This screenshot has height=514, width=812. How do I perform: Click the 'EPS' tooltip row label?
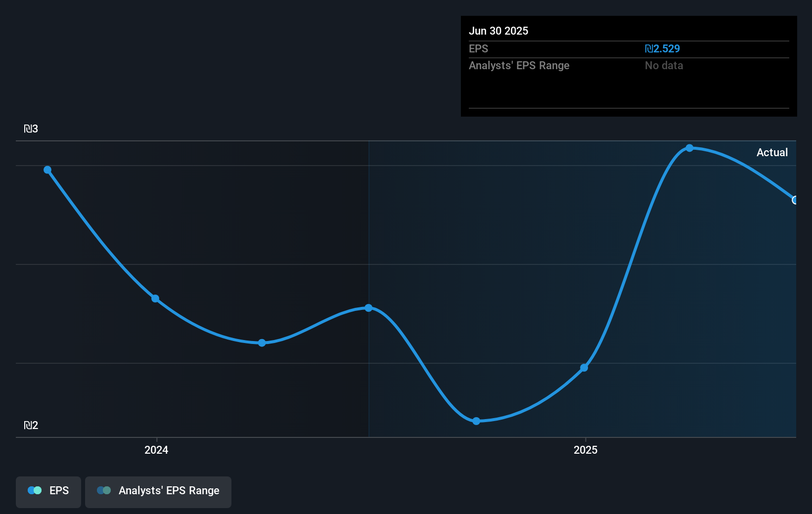(x=478, y=49)
